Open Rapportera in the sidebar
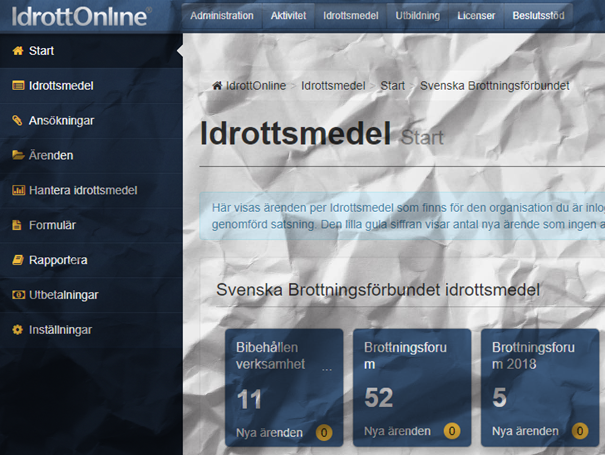This screenshot has height=455, width=605. tap(91, 260)
